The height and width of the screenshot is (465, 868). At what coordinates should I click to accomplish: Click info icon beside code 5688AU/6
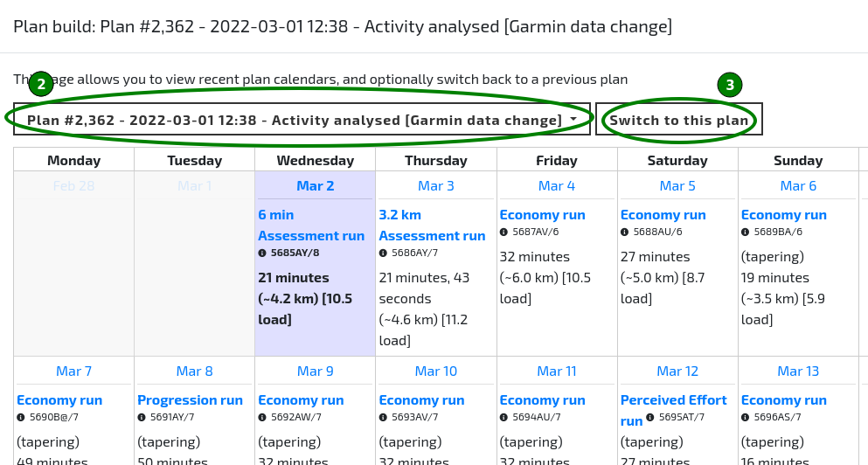(624, 232)
